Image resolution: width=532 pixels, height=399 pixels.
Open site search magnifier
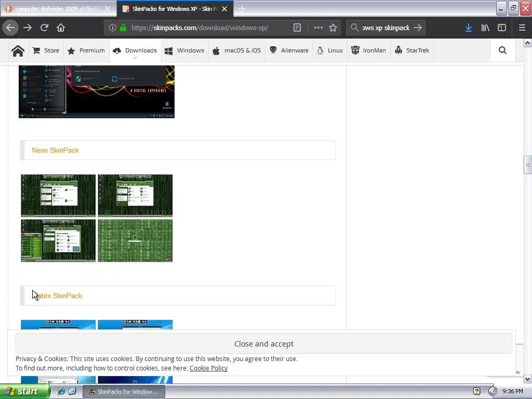click(x=502, y=50)
